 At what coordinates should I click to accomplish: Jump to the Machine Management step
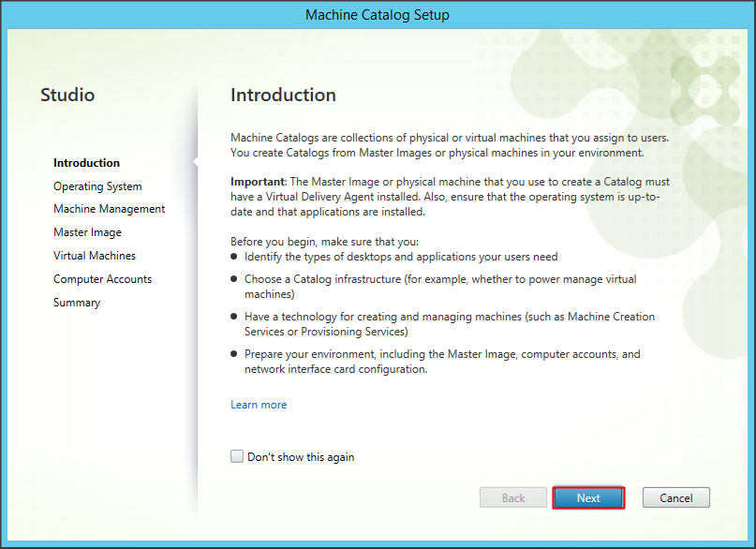click(x=109, y=209)
